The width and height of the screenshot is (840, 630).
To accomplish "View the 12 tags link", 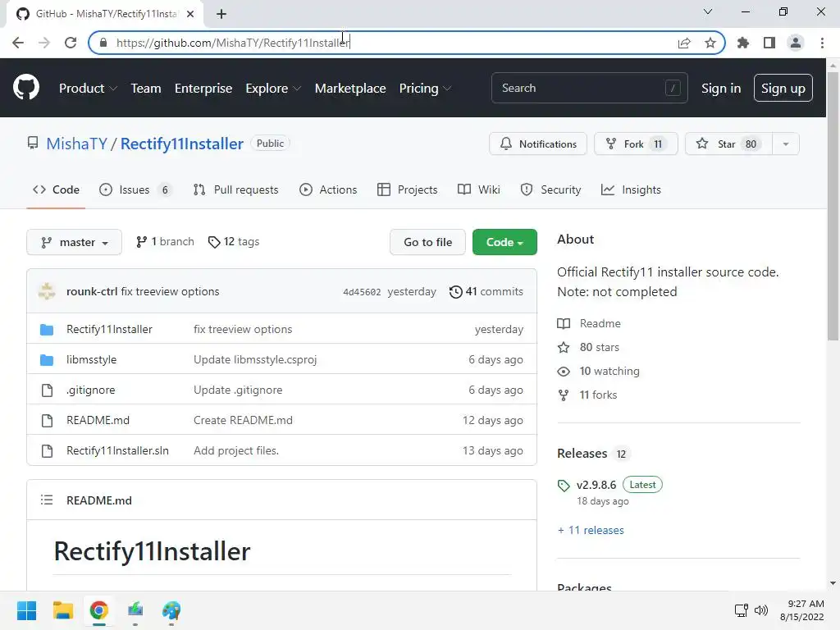I will tap(234, 242).
